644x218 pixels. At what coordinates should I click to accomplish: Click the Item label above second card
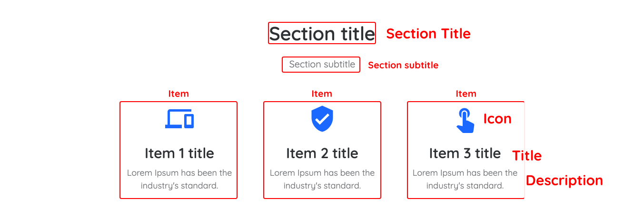(322, 94)
